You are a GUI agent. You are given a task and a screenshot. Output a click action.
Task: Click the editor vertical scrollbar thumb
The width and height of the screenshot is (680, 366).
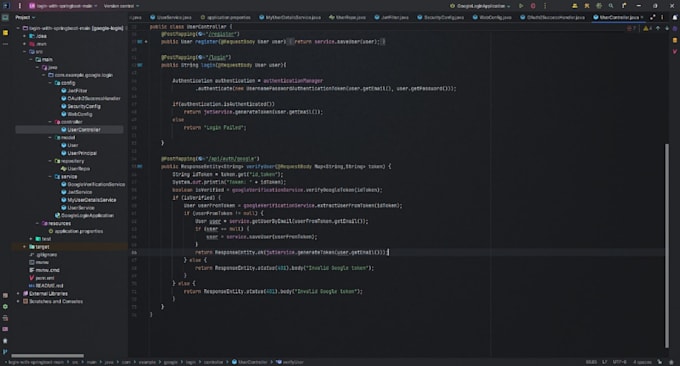[667, 245]
